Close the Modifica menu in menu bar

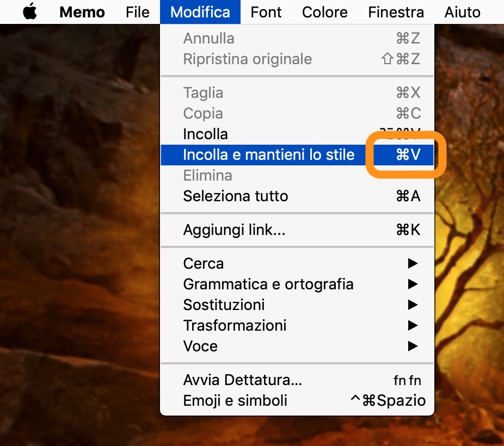tap(200, 12)
